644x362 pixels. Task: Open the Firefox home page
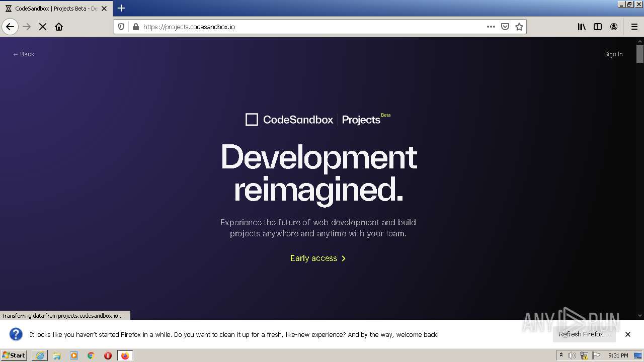[59, 27]
